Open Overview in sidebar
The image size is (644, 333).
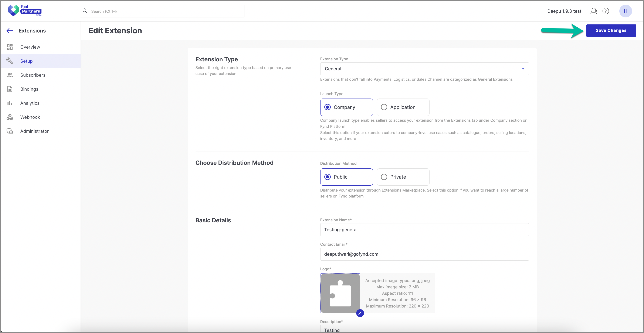pos(41,47)
